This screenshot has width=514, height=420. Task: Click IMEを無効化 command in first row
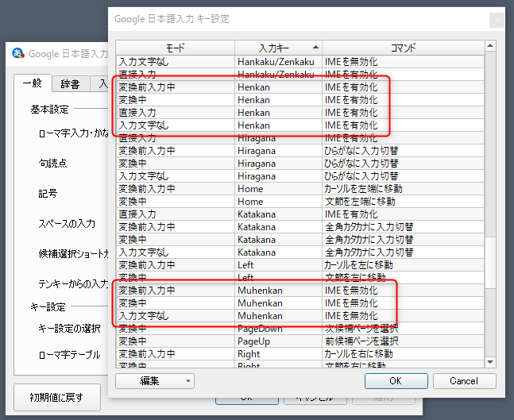pos(404,62)
